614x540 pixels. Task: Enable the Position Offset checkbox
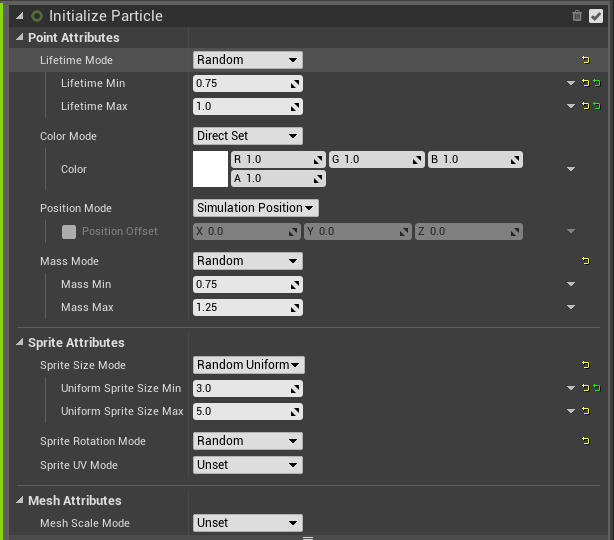[69, 232]
